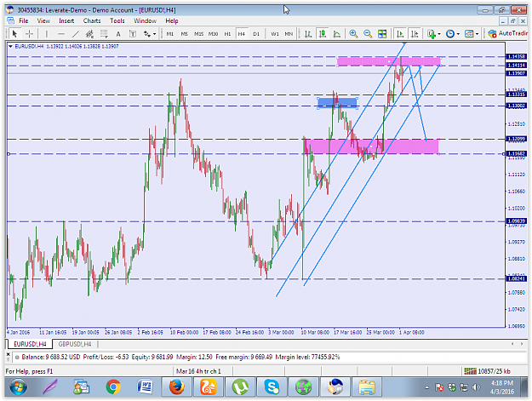Zoom in on the chart
The image size is (532, 401).
[353, 34]
